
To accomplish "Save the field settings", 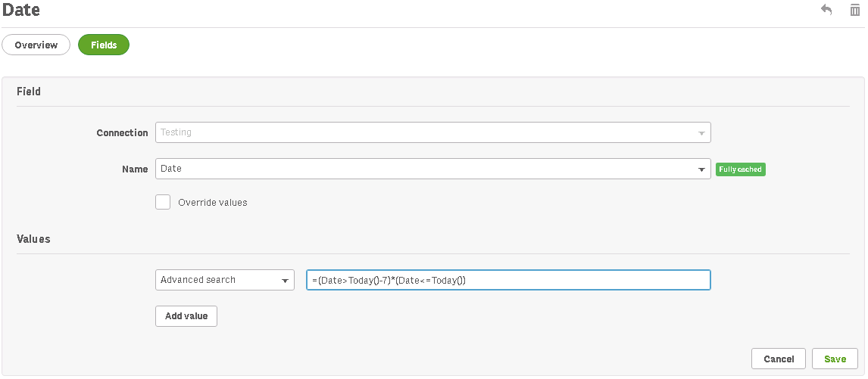I will coord(835,359).
